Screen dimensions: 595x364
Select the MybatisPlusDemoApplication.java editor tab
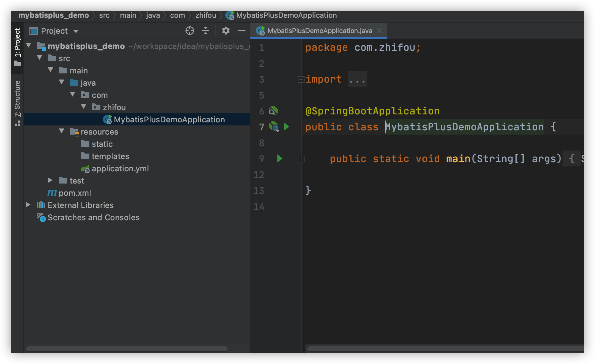[x=319, y=31]
